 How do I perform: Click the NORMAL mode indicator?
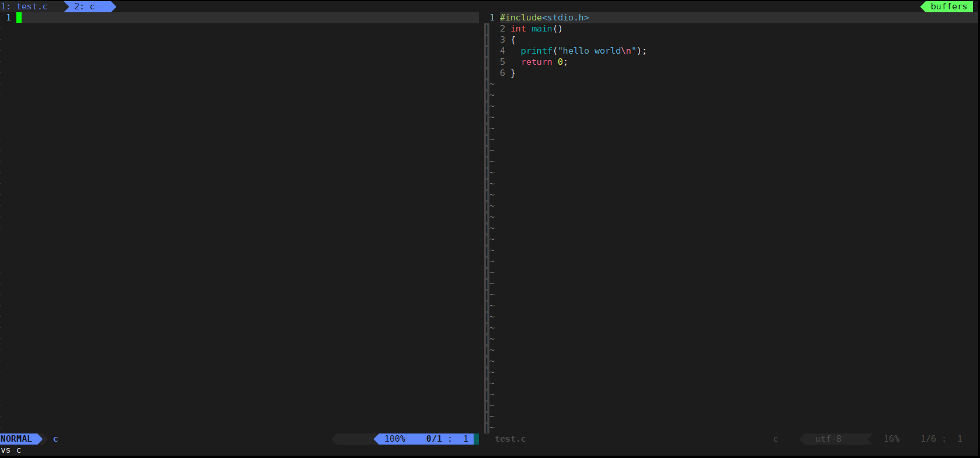pyautogui.click(x=16, y=439)
